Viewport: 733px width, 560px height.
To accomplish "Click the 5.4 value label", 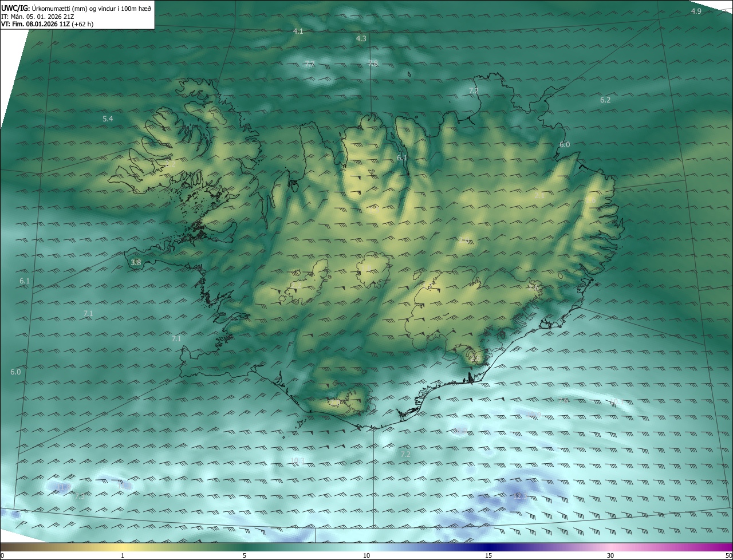I will coord(108,119).
